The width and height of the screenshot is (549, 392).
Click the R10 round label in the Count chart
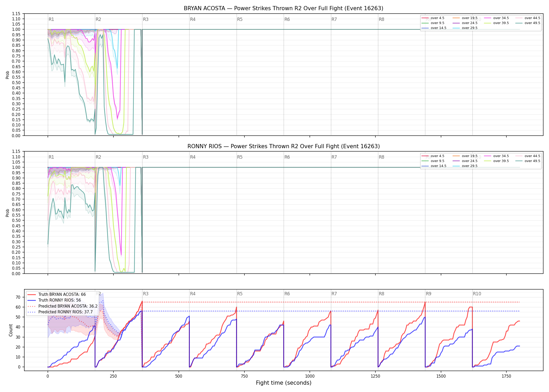[477, 294]
